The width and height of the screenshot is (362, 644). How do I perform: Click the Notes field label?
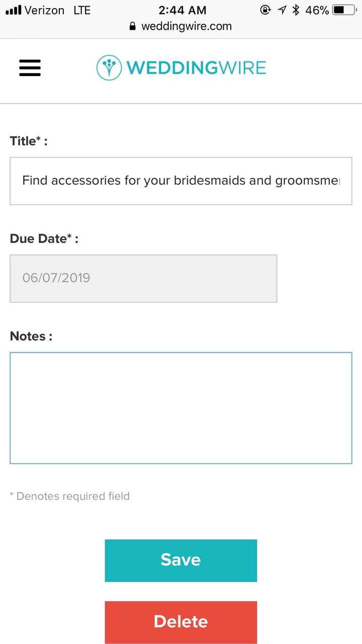click(31, 336)
